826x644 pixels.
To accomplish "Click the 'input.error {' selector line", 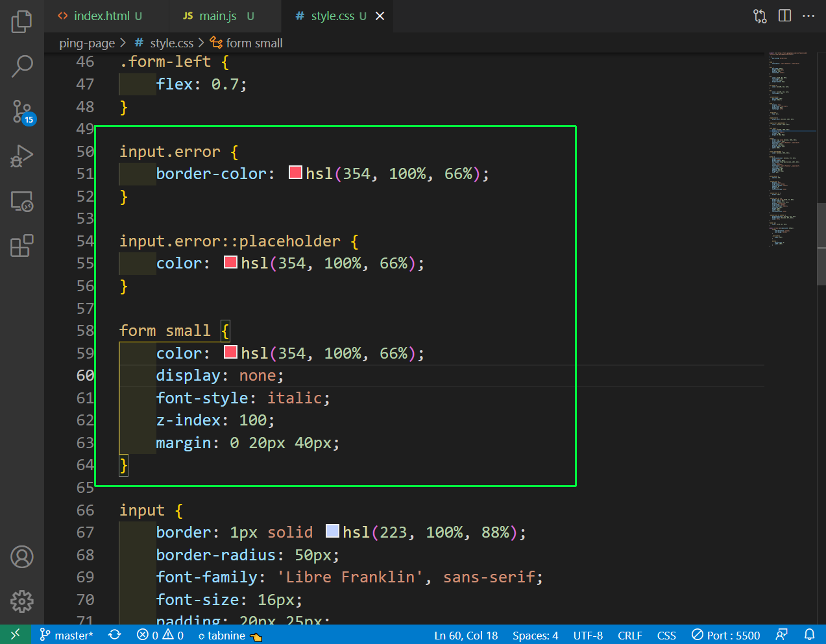I will pyautogui.click(x=178, y=152).
